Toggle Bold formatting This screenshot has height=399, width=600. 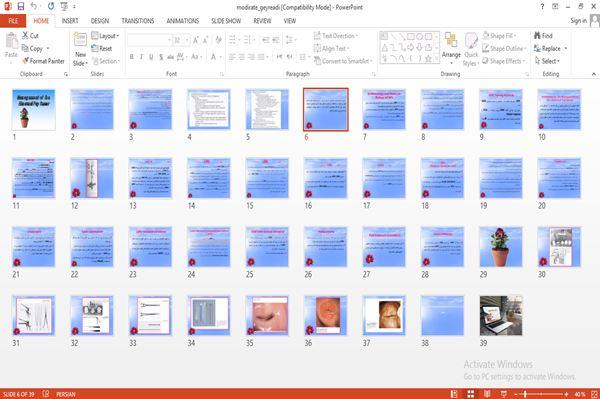pyautogui.click(x=132, y=57)
